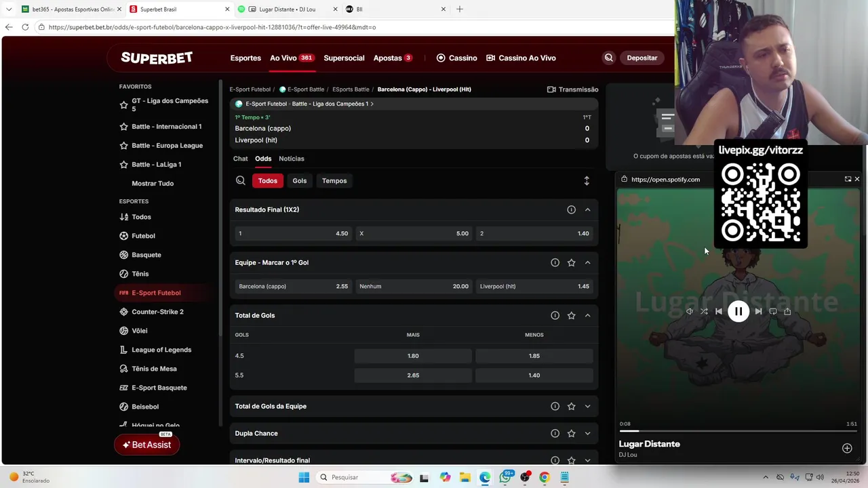Expand Spotify mini player back to tab
Image resolution: width=868 pixels, height=488 pixels.
[x=848, y=179]
